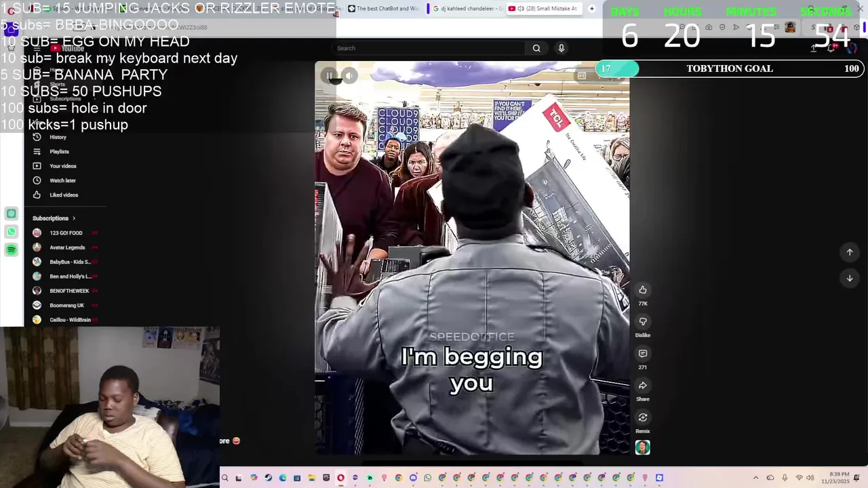The height and width of the screenshot is (488, 868).
Task: Open Epic Games launcher from taskbar
Action: click(x=326, y=478)
